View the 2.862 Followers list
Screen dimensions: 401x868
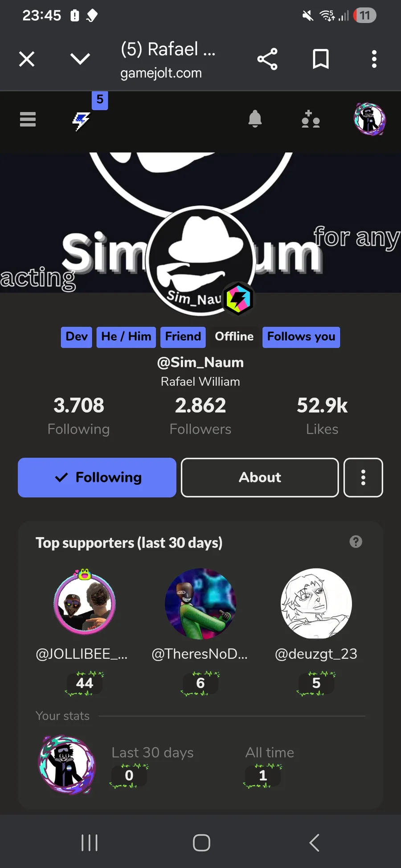click(200, 416)
